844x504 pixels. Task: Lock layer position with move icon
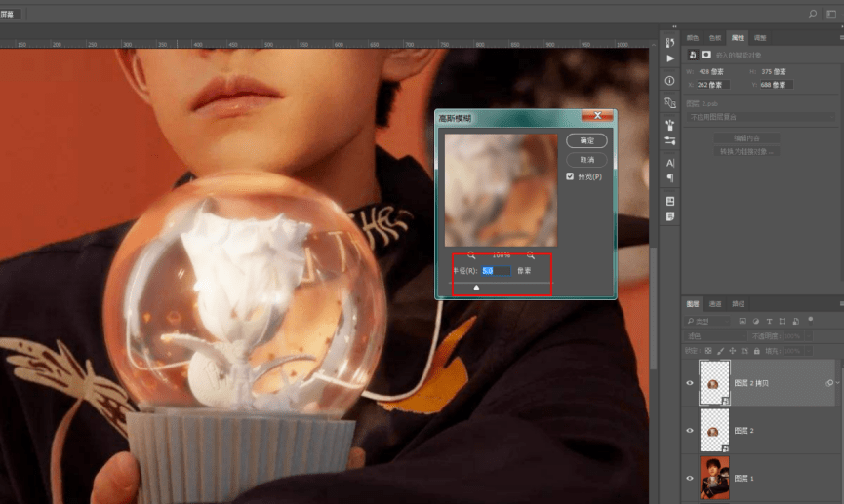[x=733, y=351]
